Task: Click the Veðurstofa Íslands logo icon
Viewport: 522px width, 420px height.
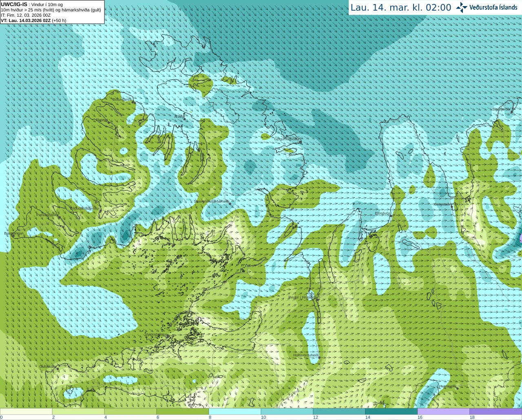Action: coord(462,7)
